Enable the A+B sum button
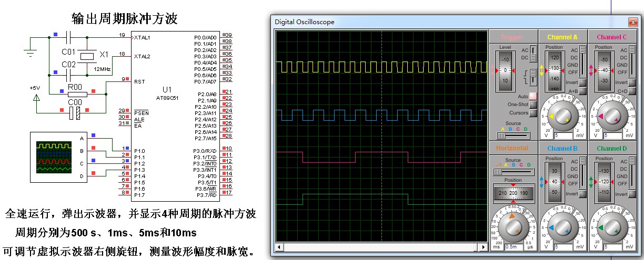 (582, 91)
